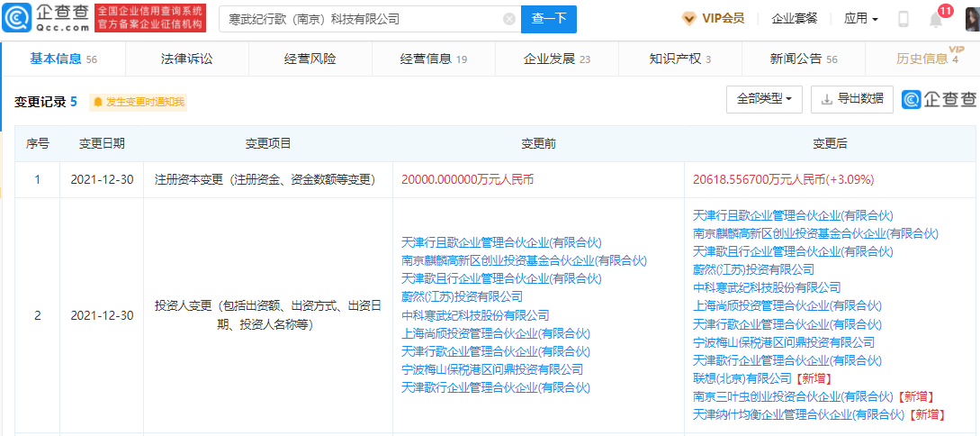Open notifications bell with 11 badge
Viewport: 980px width, 436px height.
tap(936, 19)
